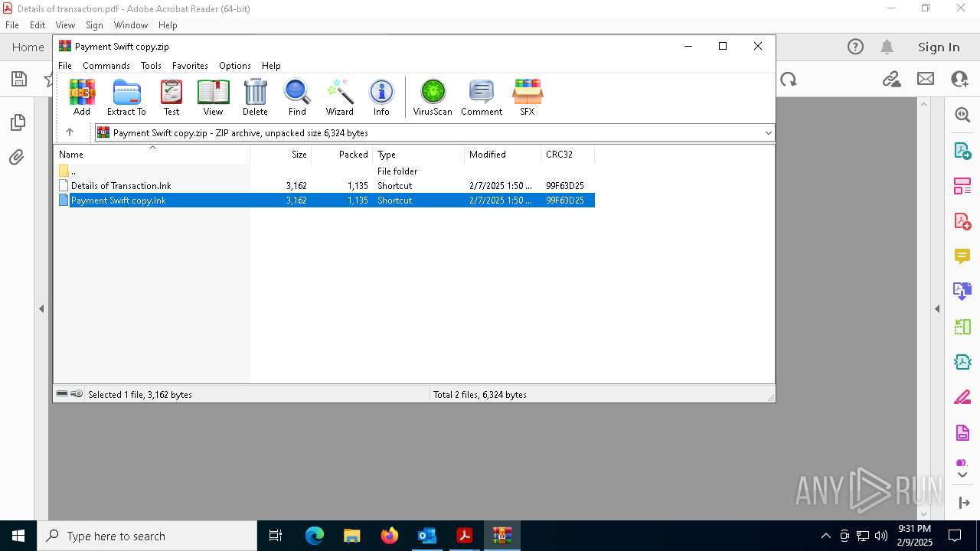The height and width of the screenshot is (551, 980).
Task: Click the key icon in WinRAR status bar
Action: pos(77,394)
